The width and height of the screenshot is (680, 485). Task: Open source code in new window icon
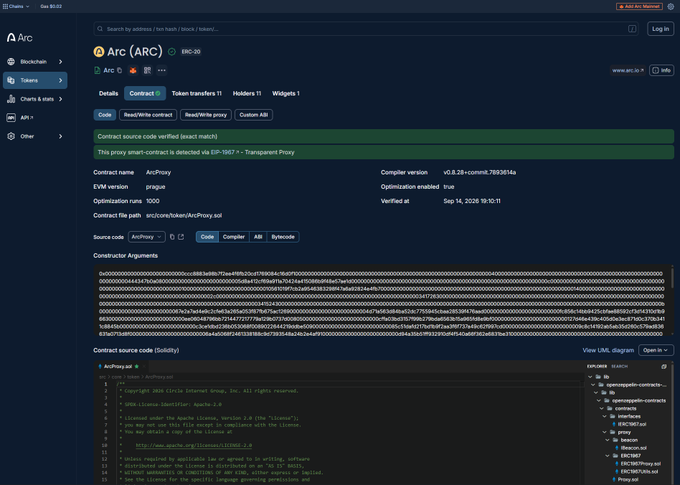pos(181,237)
